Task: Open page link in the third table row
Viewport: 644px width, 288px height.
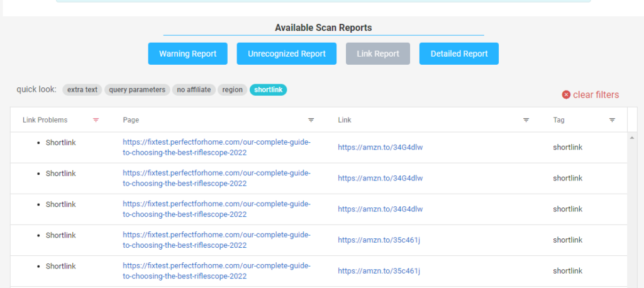Action: [216, 209]
